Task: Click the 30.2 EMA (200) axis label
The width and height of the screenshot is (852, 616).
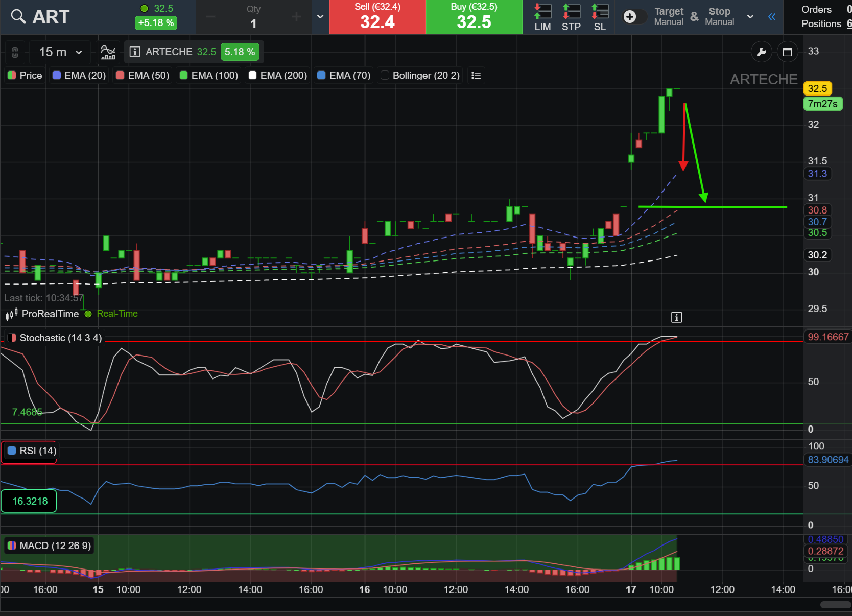Action: pyautogui.click(x=817, y=255)
